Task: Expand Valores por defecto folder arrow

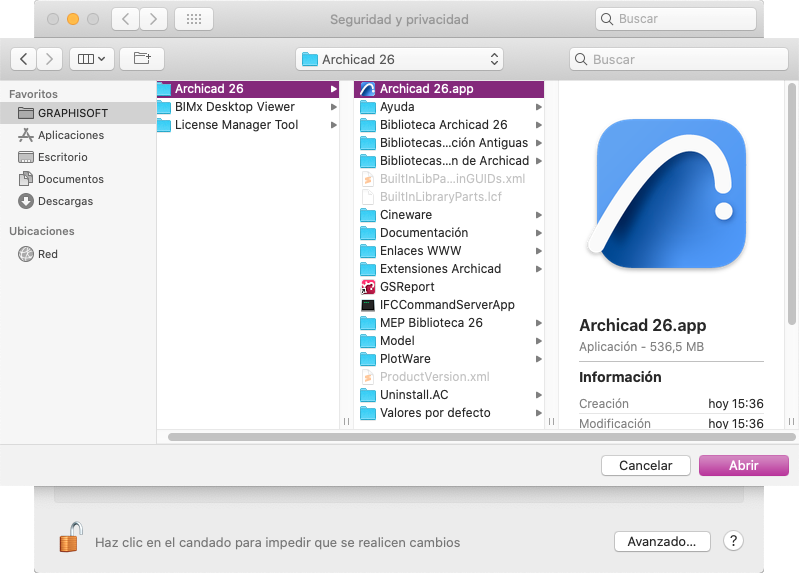Action: coord(539,413)
